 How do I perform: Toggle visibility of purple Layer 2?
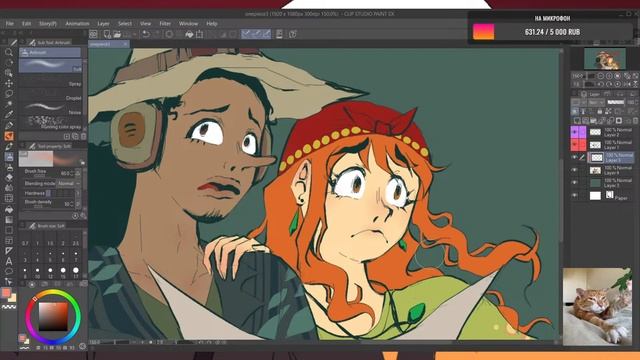575,132
